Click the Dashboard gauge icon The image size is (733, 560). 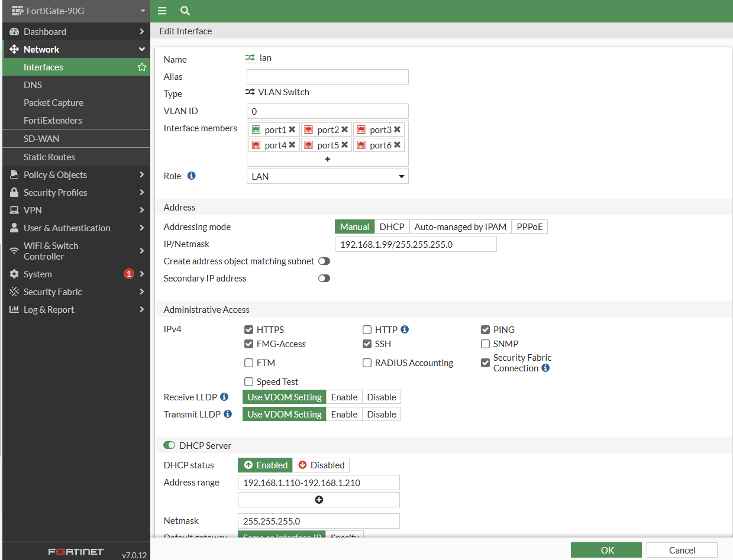14,31
